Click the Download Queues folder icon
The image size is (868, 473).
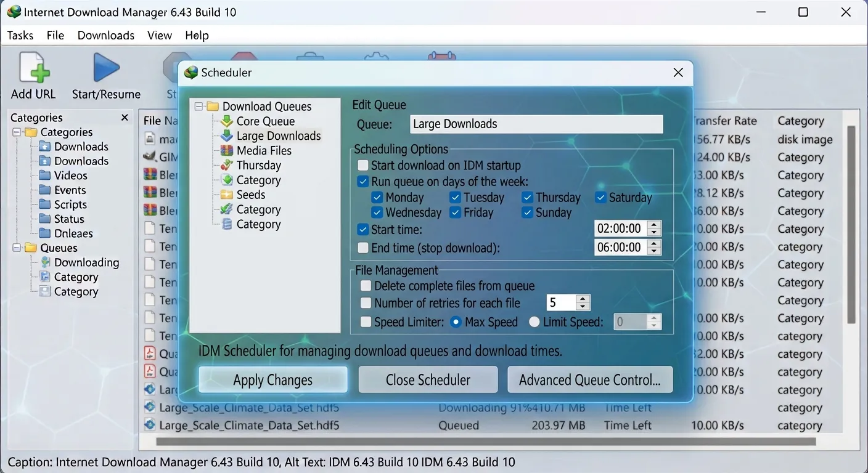pyautogui.click(x=213, y=107)
